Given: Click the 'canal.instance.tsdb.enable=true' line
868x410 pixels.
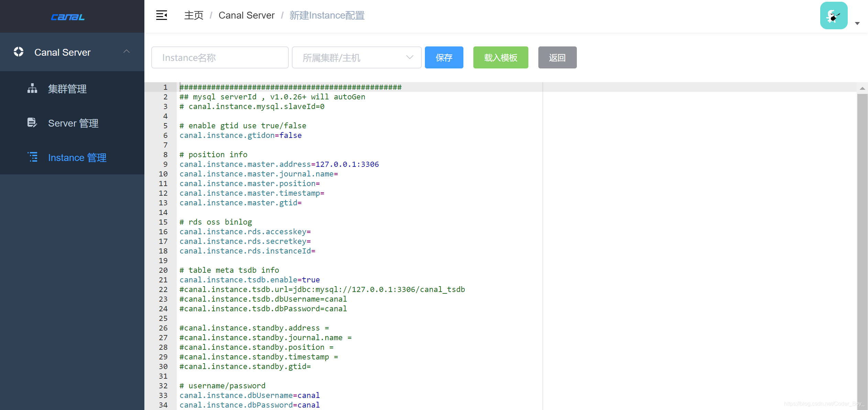Looking at the screenshot, I should pos(250,280).
